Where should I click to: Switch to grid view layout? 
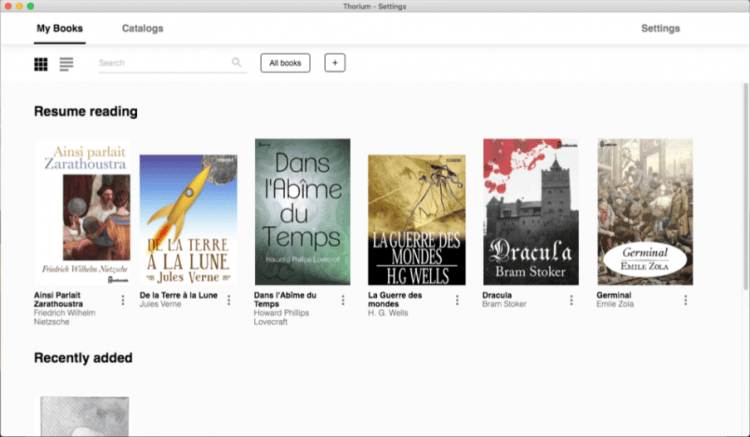[41, 64]
